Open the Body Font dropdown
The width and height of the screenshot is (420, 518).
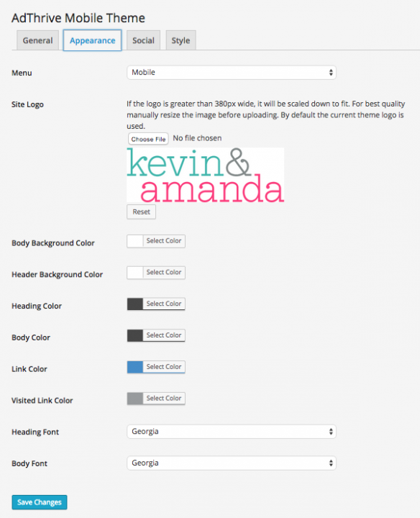pos(232,463)
